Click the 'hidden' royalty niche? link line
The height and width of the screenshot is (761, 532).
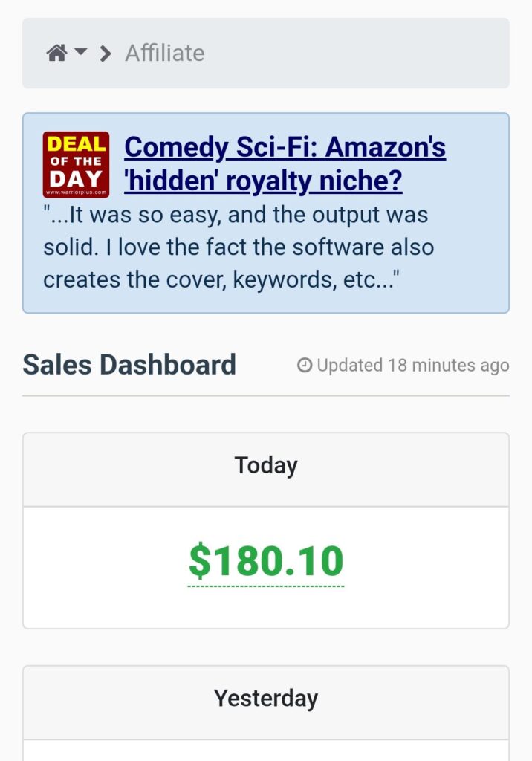pyautogui.click(x=263, y=181)
